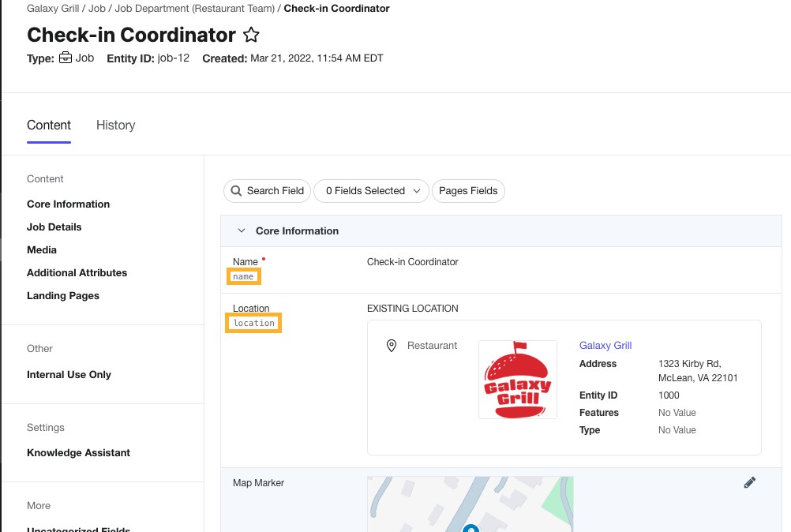The width and height of the screenshot is (791, 532).
Task: Navigate to Landing Pages sidebar item
Action: pyautogui.click(x=63, y=295)
